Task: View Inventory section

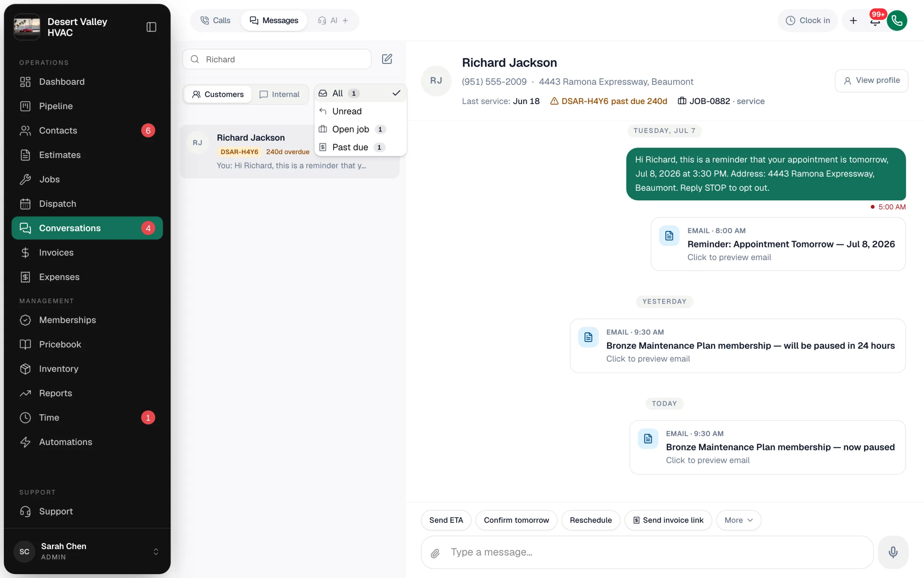Action: pos(87,369)
